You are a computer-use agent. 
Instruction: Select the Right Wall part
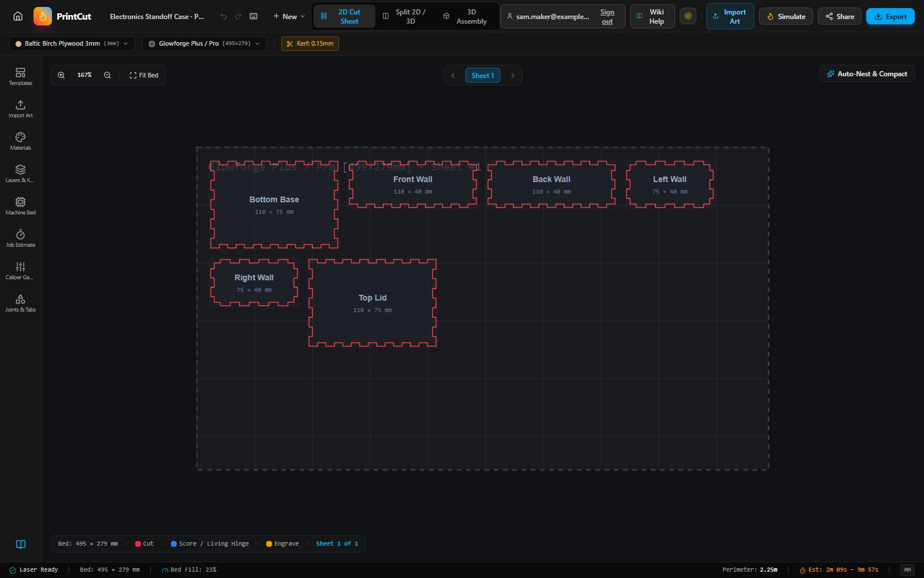(254, 283)
